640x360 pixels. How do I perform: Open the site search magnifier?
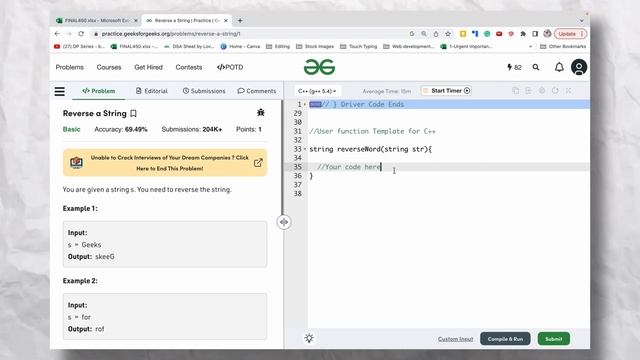[x=536, y=67]
